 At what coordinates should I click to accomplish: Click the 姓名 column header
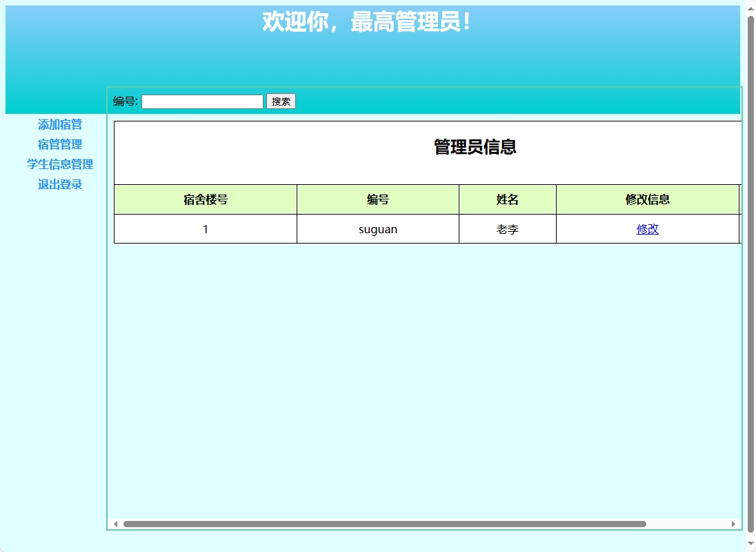point(508,199)
